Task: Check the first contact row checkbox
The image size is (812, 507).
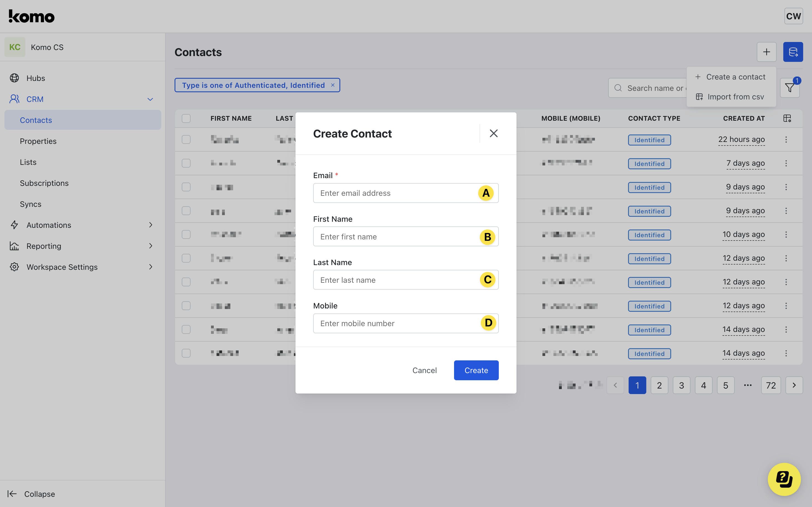Action: 186,139
